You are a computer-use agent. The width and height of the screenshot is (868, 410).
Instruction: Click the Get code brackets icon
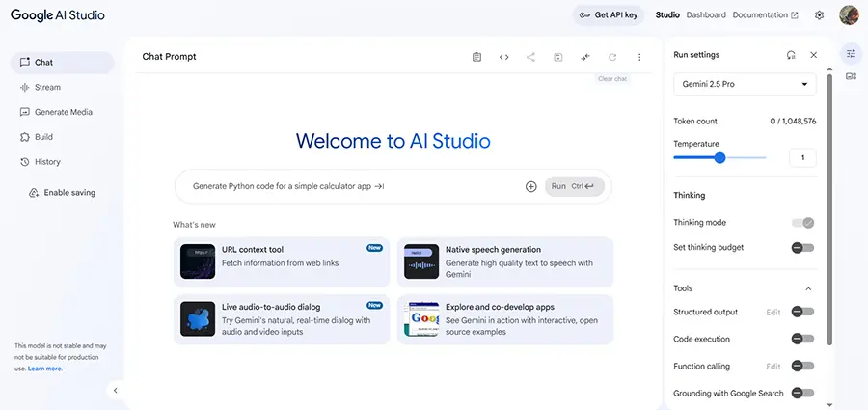(503, 57)
